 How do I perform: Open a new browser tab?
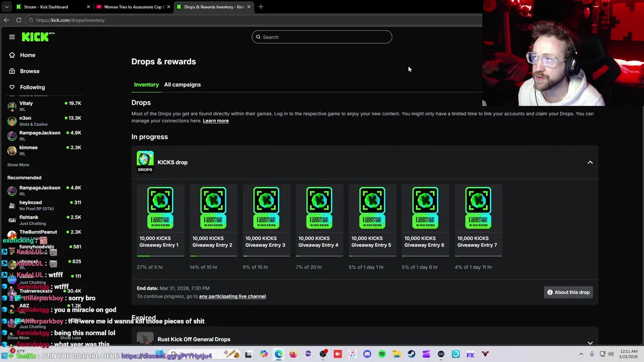point(261,7)
